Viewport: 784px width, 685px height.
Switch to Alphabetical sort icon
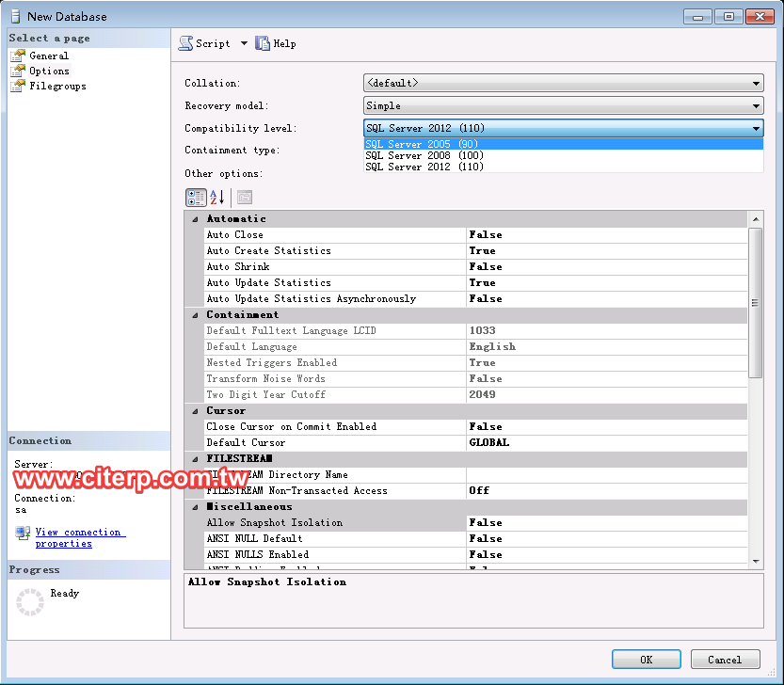(x=216, y=198)
